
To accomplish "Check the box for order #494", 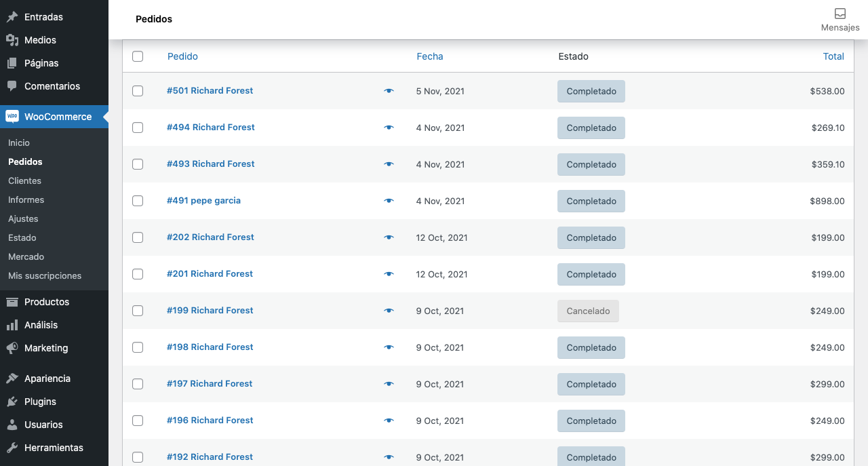I will point(138,128).
